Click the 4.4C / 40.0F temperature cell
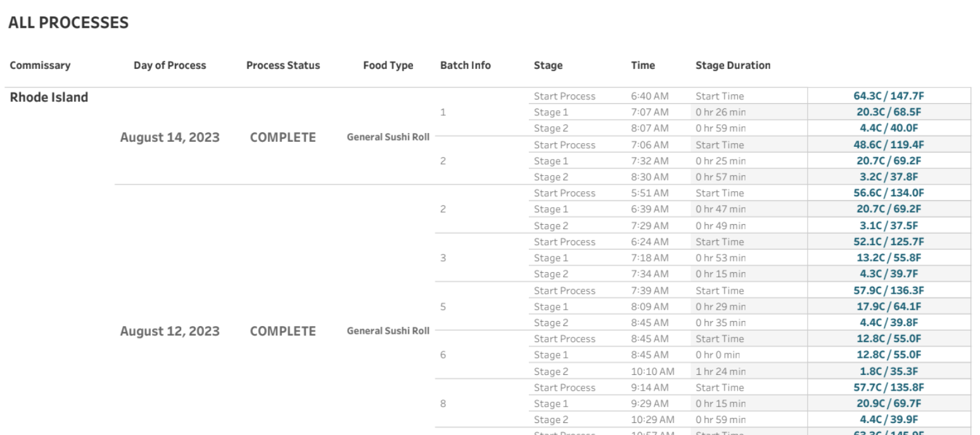This screenshot has height=435, width=980. pos(889,129)
